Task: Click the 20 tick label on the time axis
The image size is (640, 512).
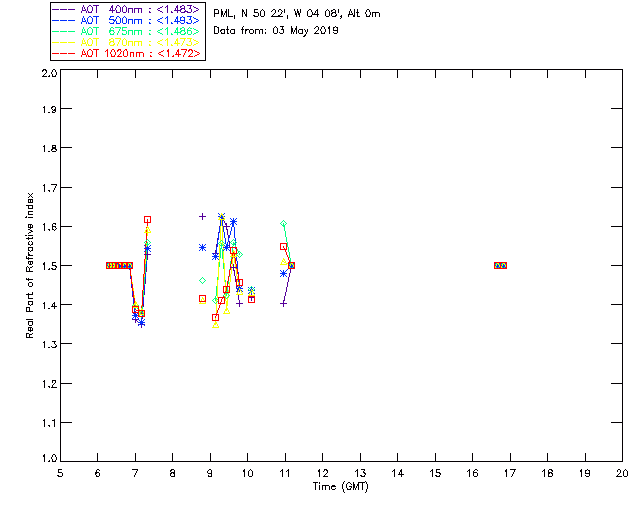Action: [x=622, y=473]
